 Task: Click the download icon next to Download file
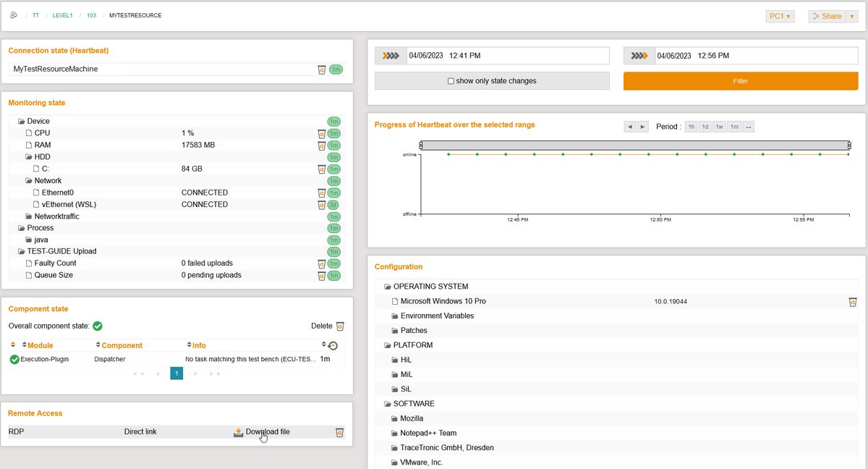(x=239, y=431)
